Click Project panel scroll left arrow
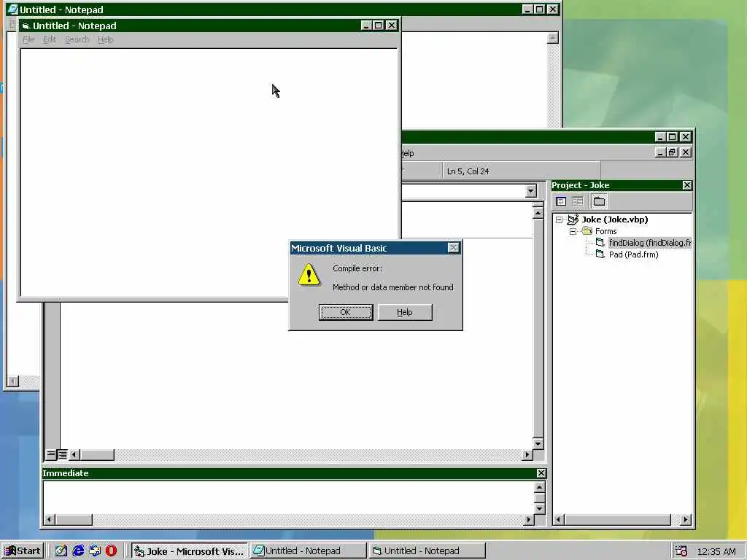This screenshot has width=747, height=560. click(560, 519)
